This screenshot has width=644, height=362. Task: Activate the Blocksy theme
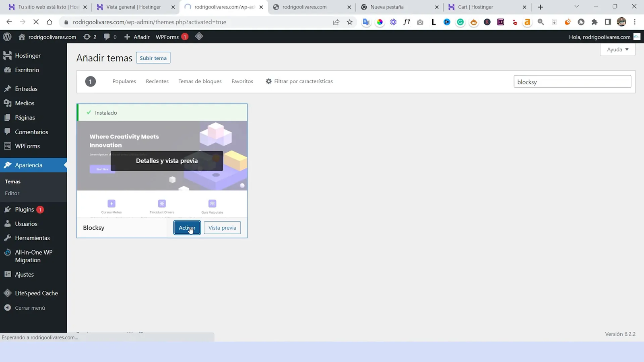[187, 228]
